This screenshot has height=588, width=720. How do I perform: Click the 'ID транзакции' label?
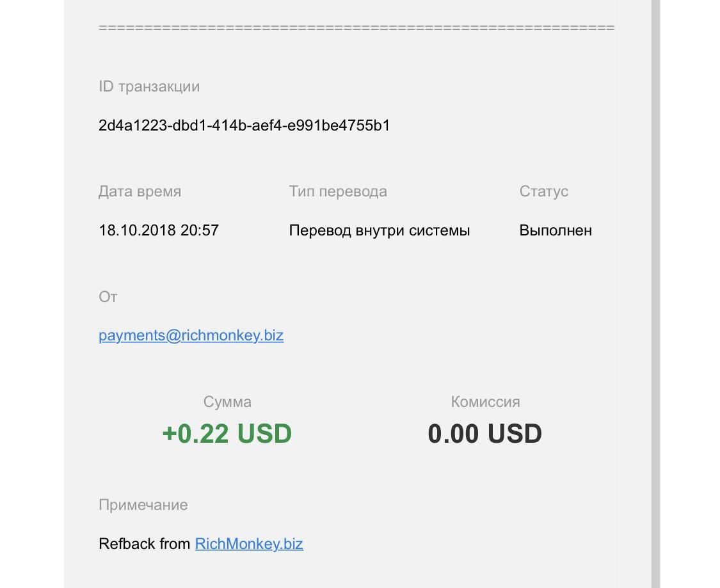tap(149, 87)
